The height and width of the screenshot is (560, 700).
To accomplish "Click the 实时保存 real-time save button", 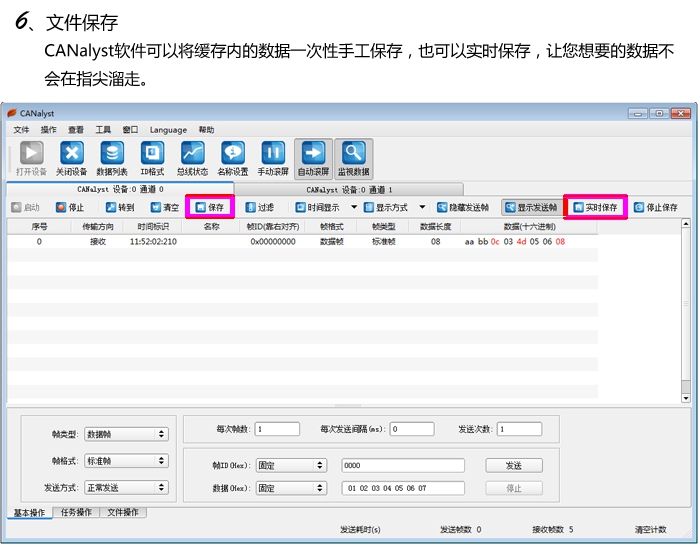I will [x=595, y=208].
